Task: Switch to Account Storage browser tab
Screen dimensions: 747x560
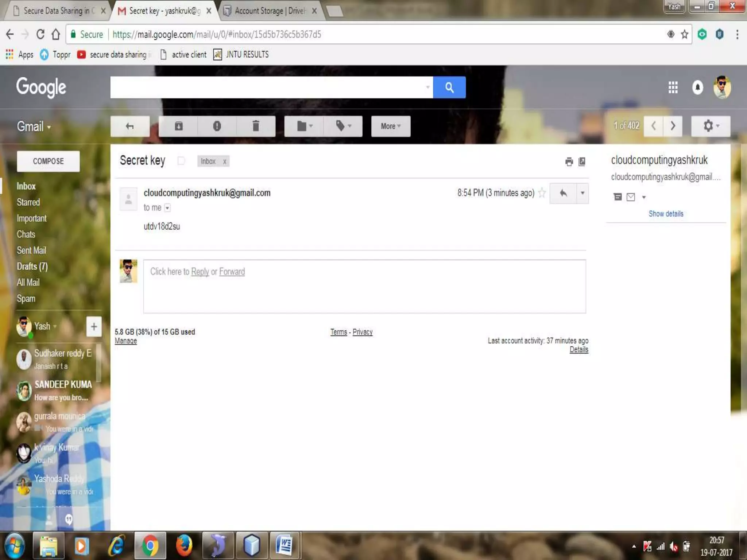Action: (269, 11)
